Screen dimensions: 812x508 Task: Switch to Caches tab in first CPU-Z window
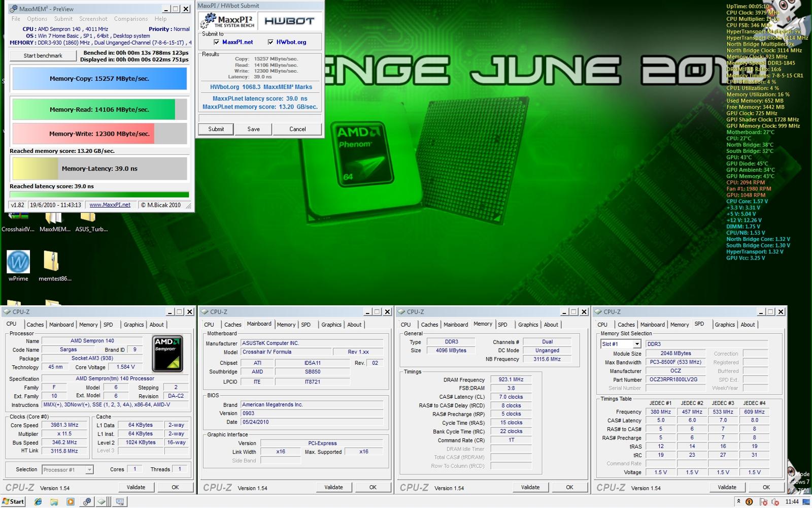click(x=35, y=325)
